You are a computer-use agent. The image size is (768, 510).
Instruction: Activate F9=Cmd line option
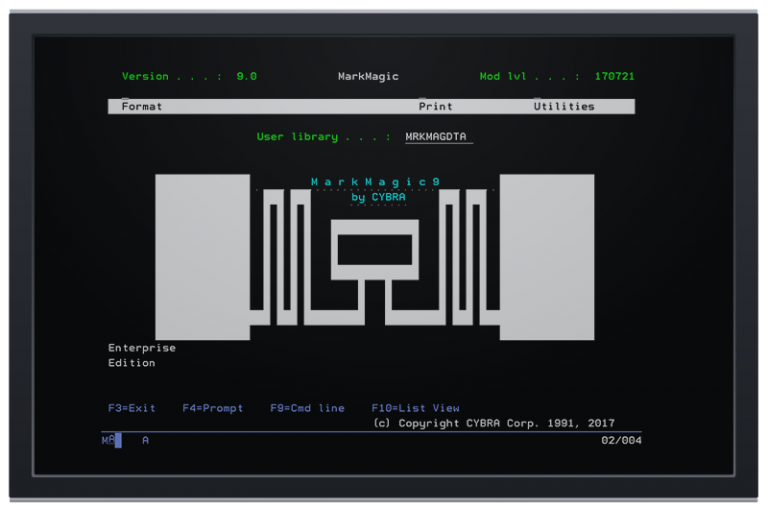307,408
